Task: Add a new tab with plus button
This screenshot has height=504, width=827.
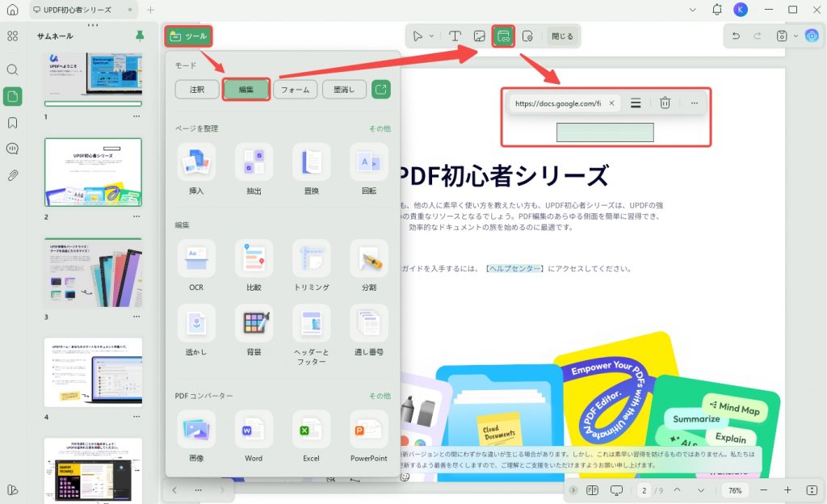Action: 151,10
